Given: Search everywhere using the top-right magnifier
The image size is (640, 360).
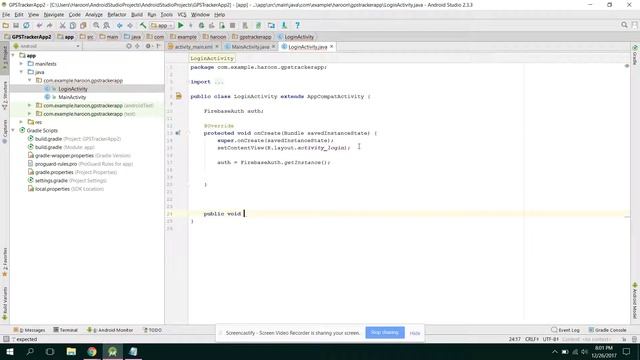Looking at the screenshot, I should pyautogui.click(x=624, y=25).
